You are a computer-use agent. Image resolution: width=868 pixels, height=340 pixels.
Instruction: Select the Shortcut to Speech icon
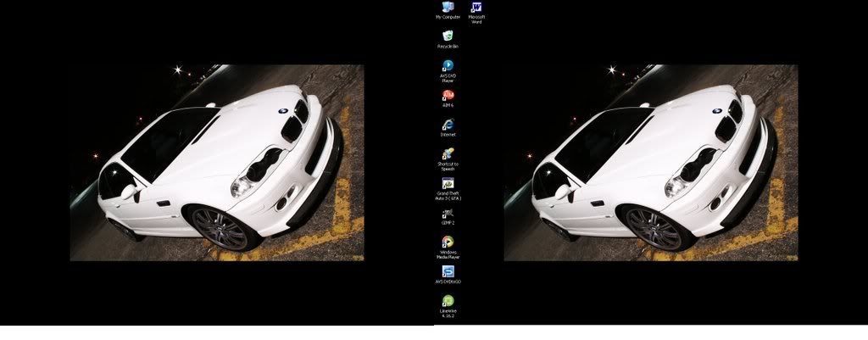448,153
